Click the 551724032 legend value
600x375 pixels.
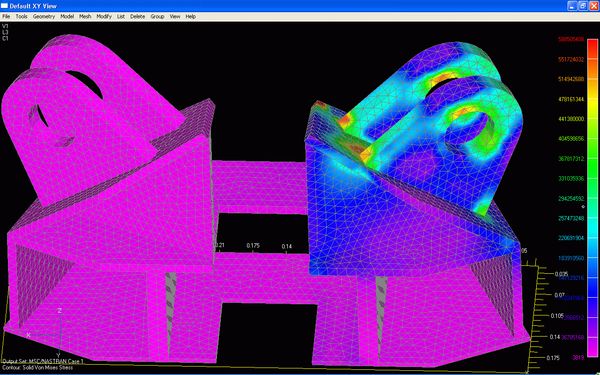571,59
